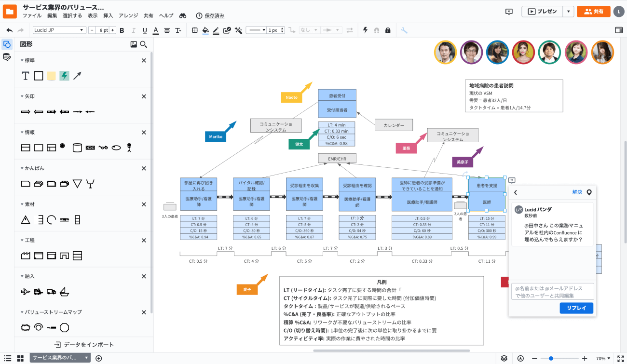Open the アレンジ menu
Viewport: 627px width, 364px height.
click(x=128, y=15)
